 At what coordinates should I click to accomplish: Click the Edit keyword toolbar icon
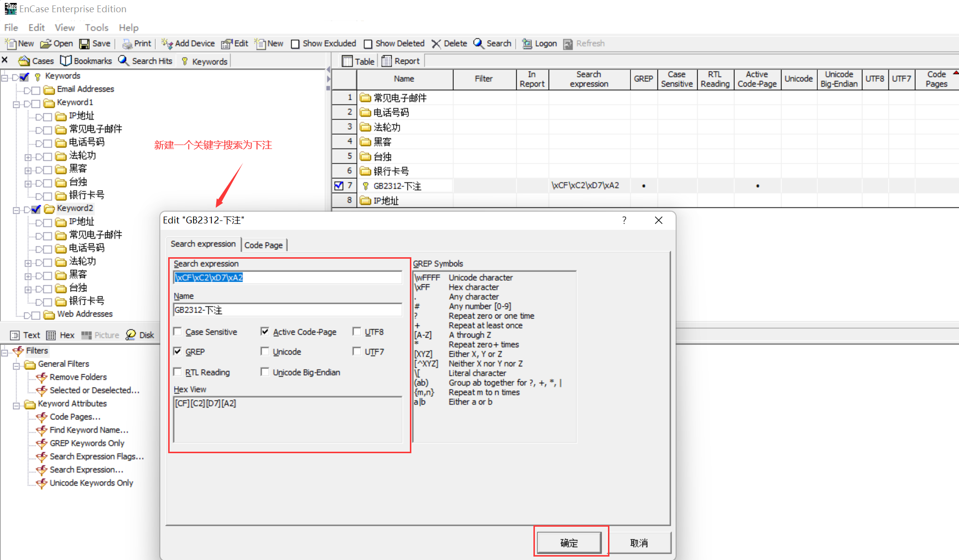point(227,44)
